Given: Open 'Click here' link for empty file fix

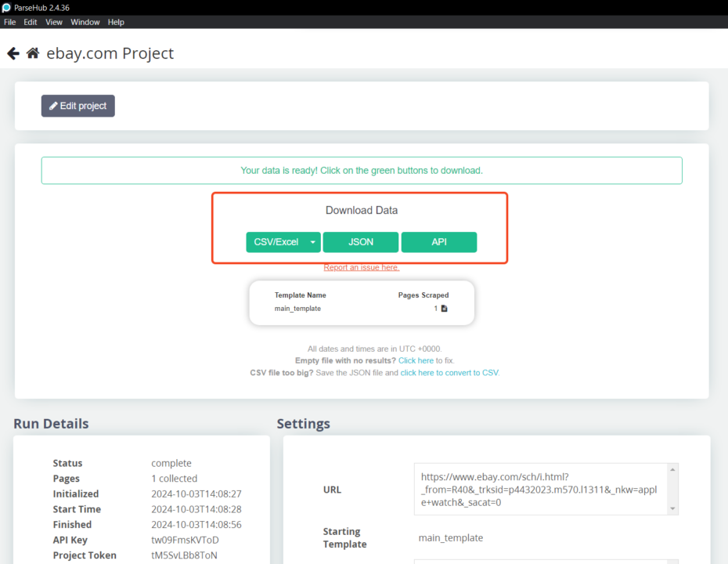Looking at the screenshot, I should pyautogui.click(x=416, y=360).
